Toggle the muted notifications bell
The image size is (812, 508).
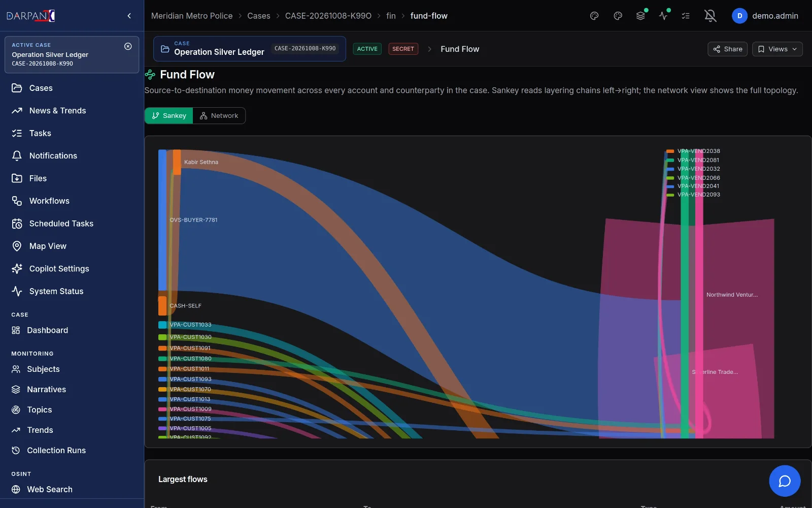[710, 16]
